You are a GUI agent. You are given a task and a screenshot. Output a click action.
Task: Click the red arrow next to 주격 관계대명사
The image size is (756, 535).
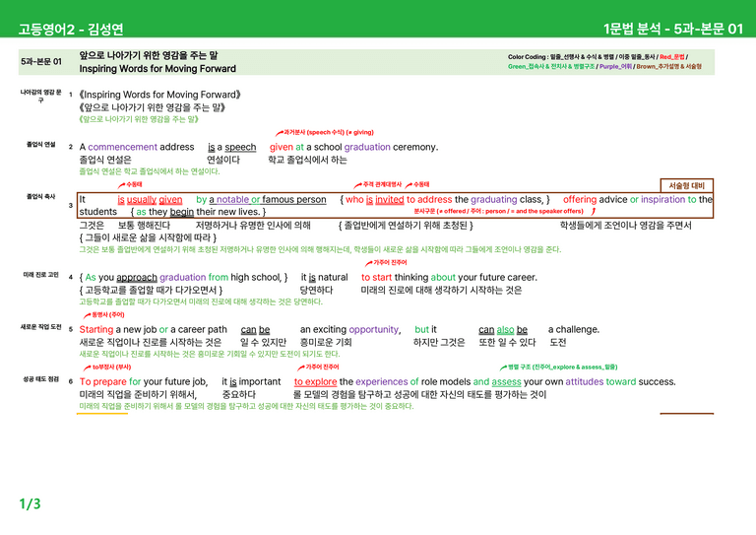pyautogui.click(x=357, y=185)
